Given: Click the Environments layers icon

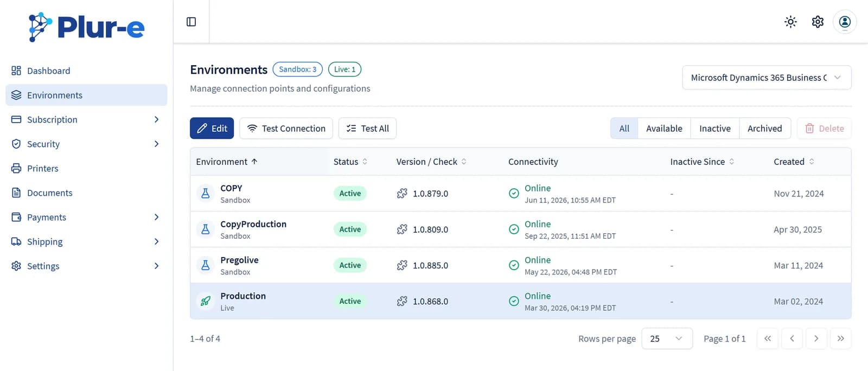Looking at the screenshot, I should (x=16, y=95).
